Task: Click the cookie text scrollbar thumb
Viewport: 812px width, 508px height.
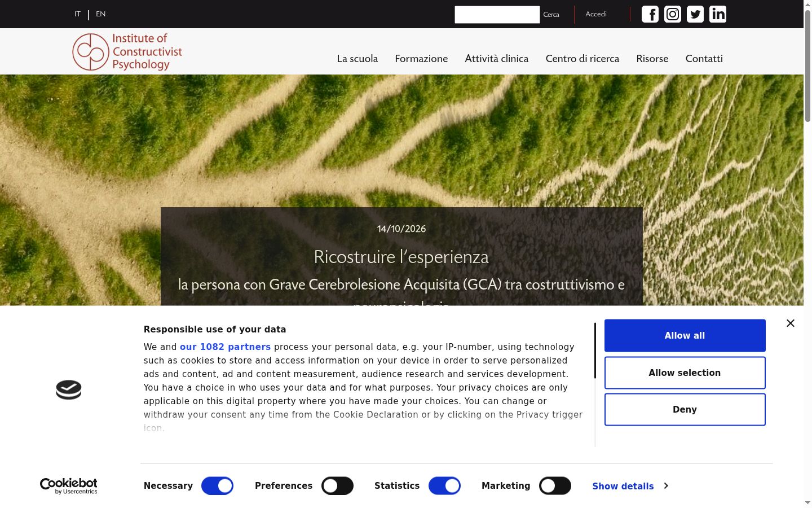Action: coord(595,351)
